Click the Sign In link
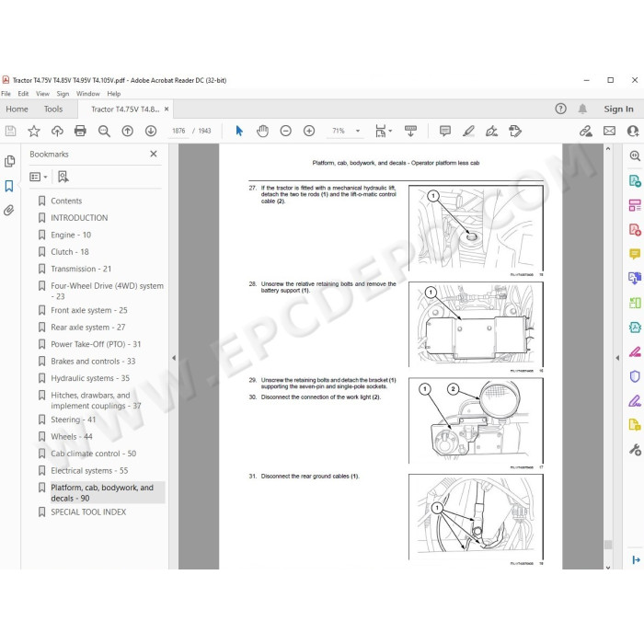This screenshot has height=644, width=644. 618,109
